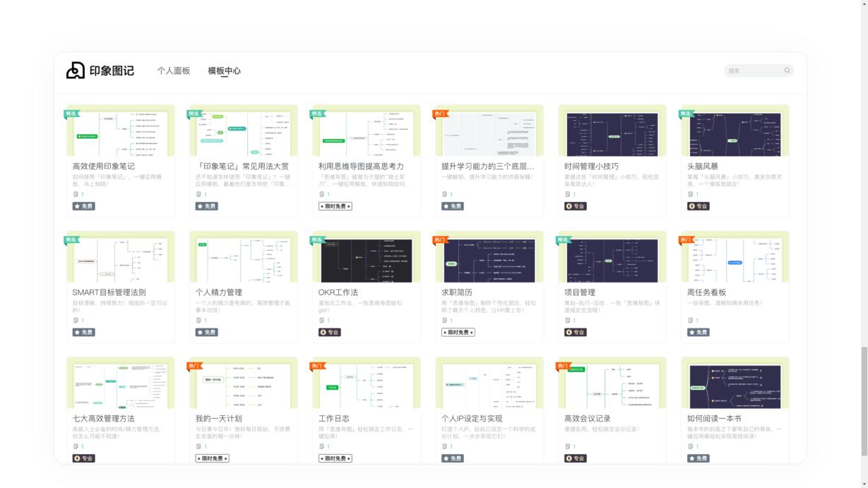This screenshot has width=868, height=488.
Task: Click the 精选 tag on SMART目标管理法则 card
Action: coord(71,240)
